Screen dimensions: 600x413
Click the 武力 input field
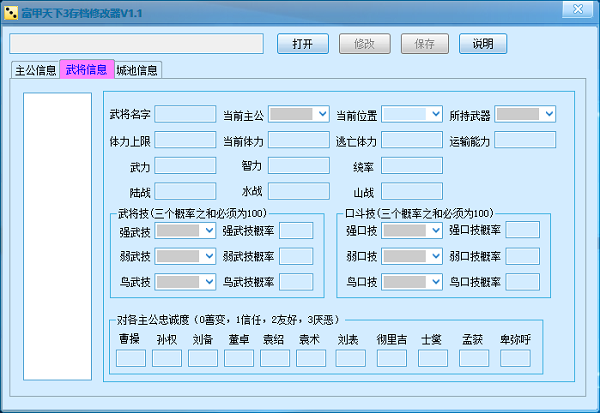(x=185, y=165)
